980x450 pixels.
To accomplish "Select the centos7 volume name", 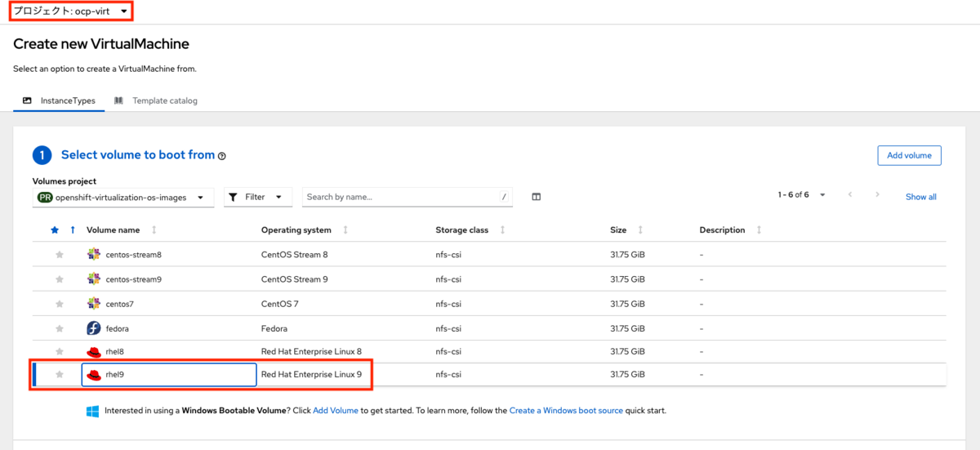I will [x=120, y=304].
